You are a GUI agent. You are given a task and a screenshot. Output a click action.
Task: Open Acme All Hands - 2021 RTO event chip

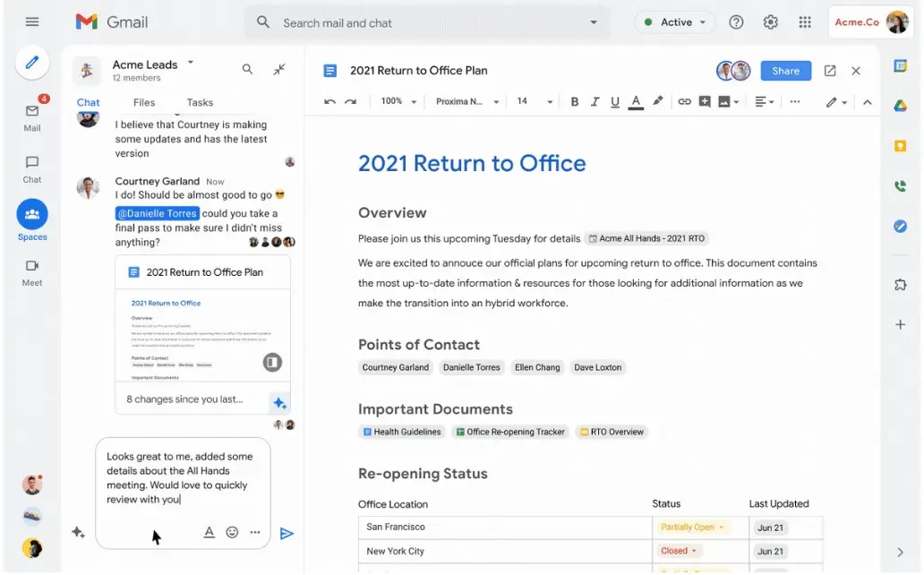click(646, 238)
